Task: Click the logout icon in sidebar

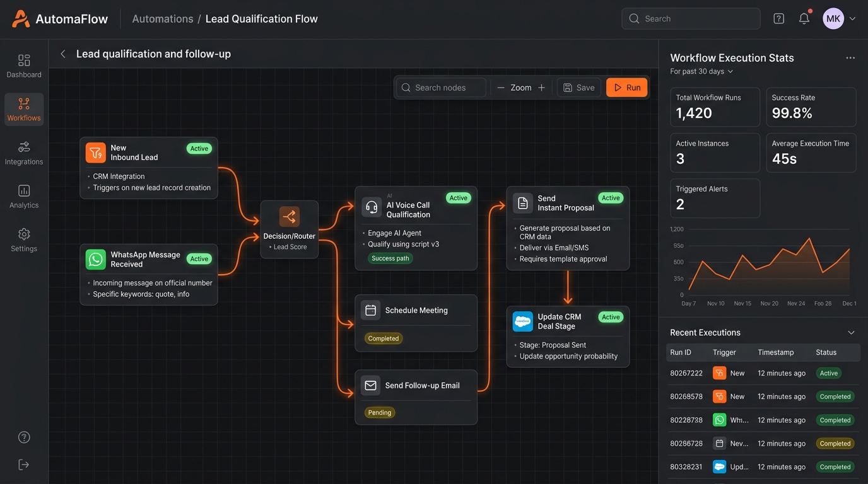Action: click(24, 464)
